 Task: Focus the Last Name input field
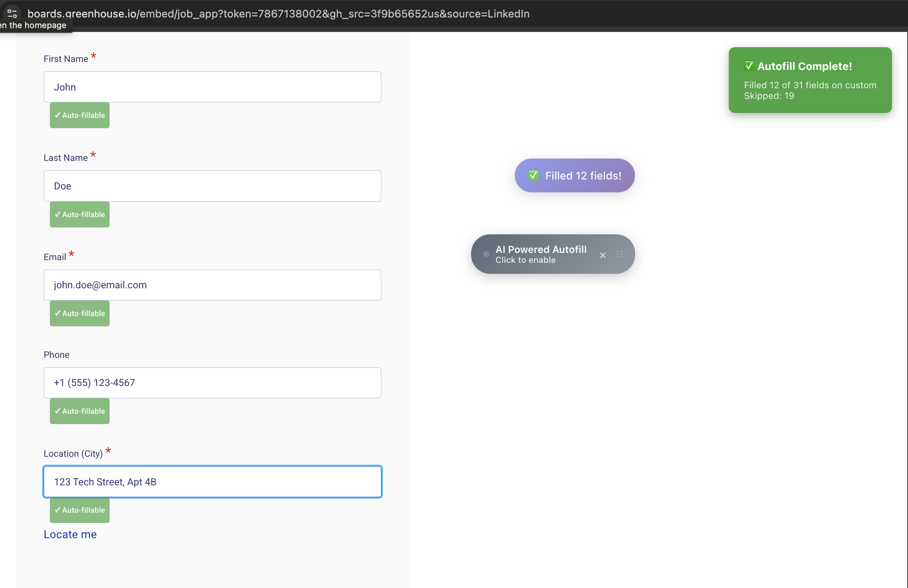click(212, 186)
